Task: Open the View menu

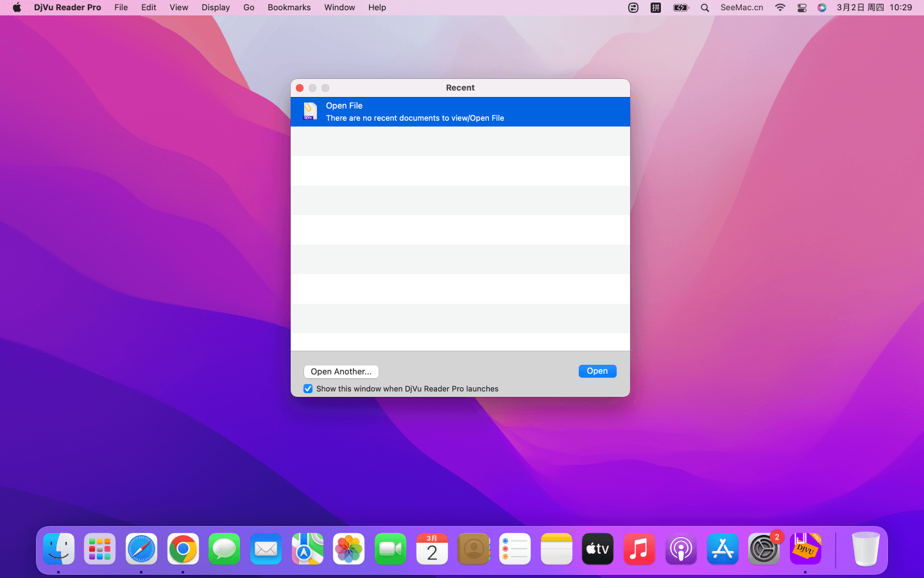Action: (x=179, y=8)
